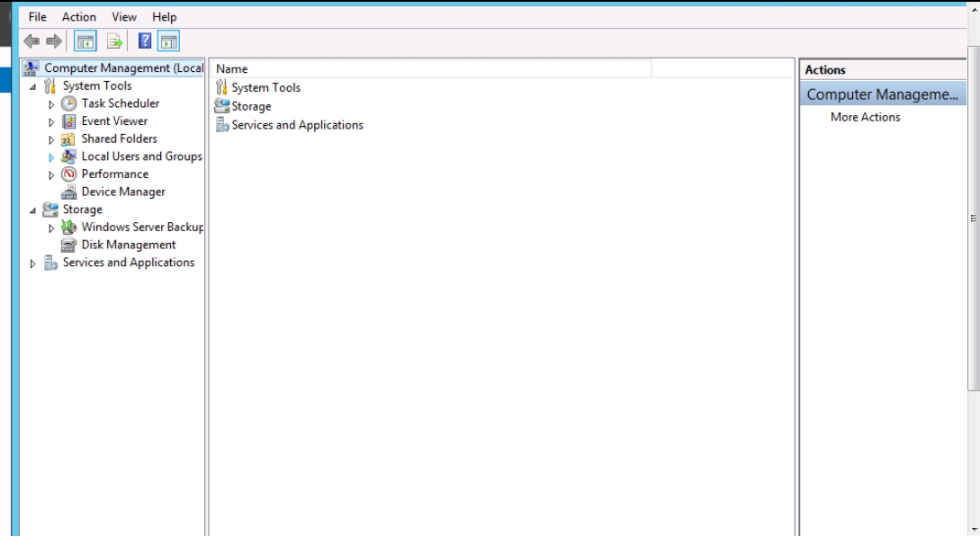
Task: Click the Device Manager icon in the tree
Action: 68,192
